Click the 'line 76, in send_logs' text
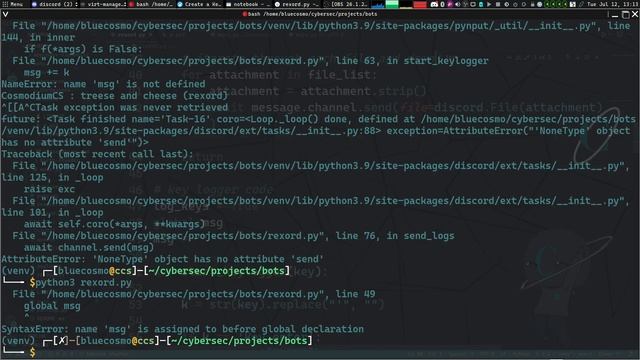This screenshot has height=360, width=640. pos(395,236)
